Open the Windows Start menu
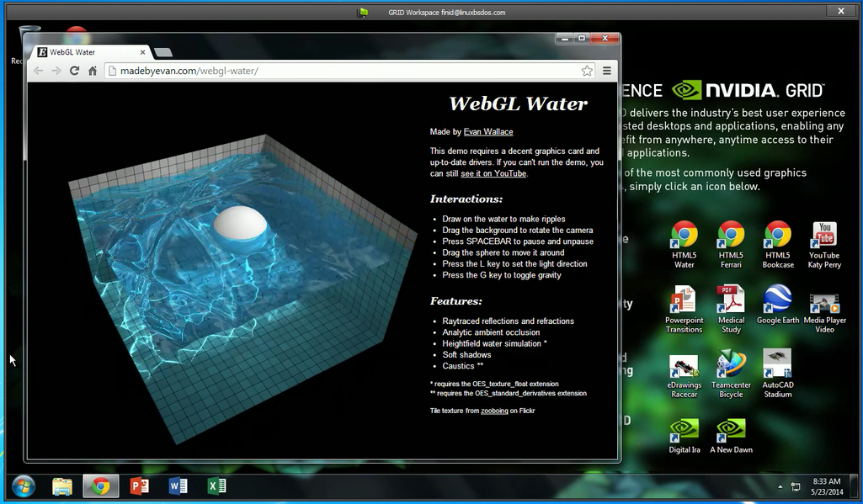 (x=23, y=486)
